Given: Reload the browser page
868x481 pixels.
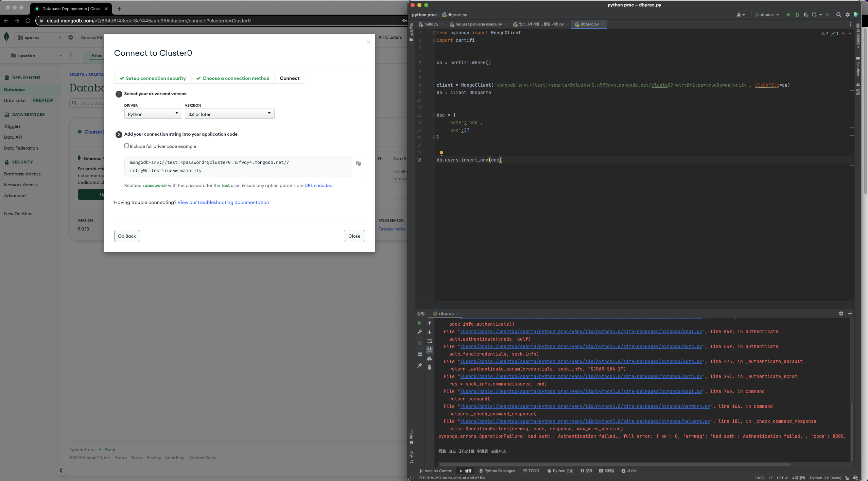Looking at the screenshot, I should [28, 21].
